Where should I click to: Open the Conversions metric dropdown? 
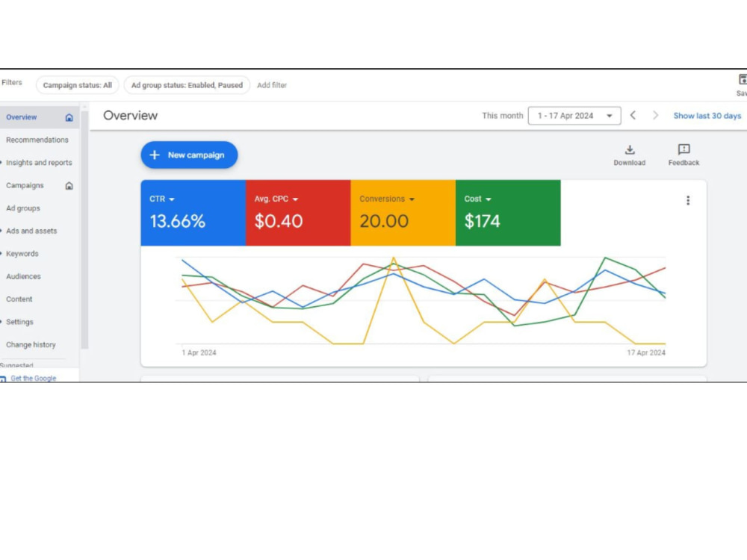412,199
